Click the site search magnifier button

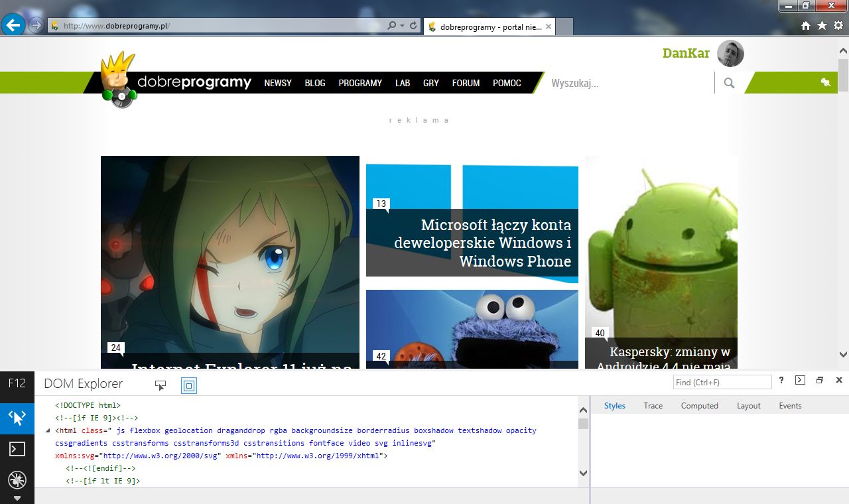pos(729,83)
